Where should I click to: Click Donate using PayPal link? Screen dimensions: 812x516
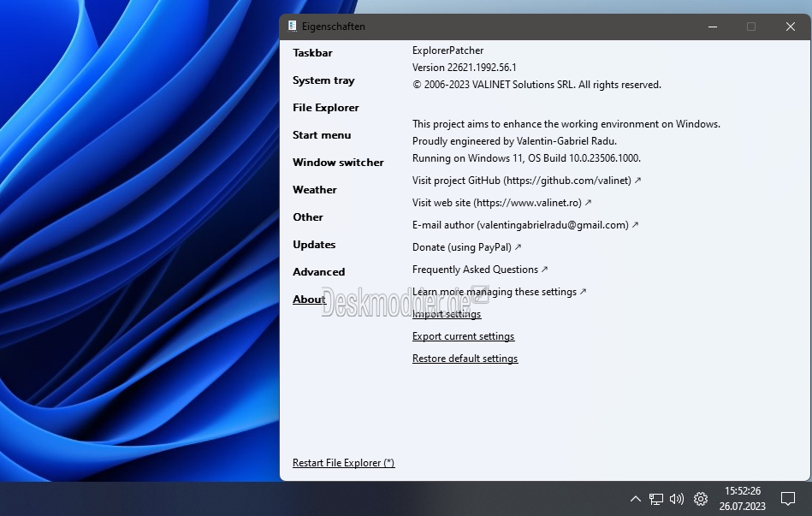466,247
